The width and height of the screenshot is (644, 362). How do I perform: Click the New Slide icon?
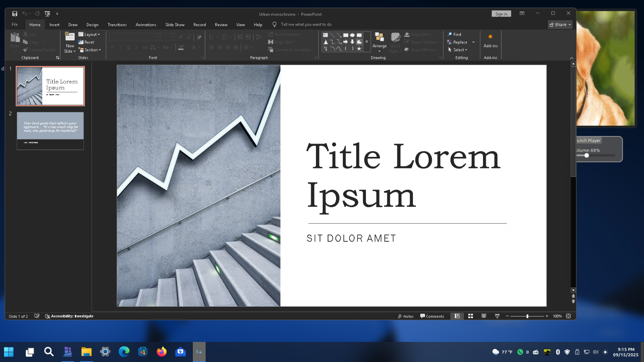tap(70, 37)
